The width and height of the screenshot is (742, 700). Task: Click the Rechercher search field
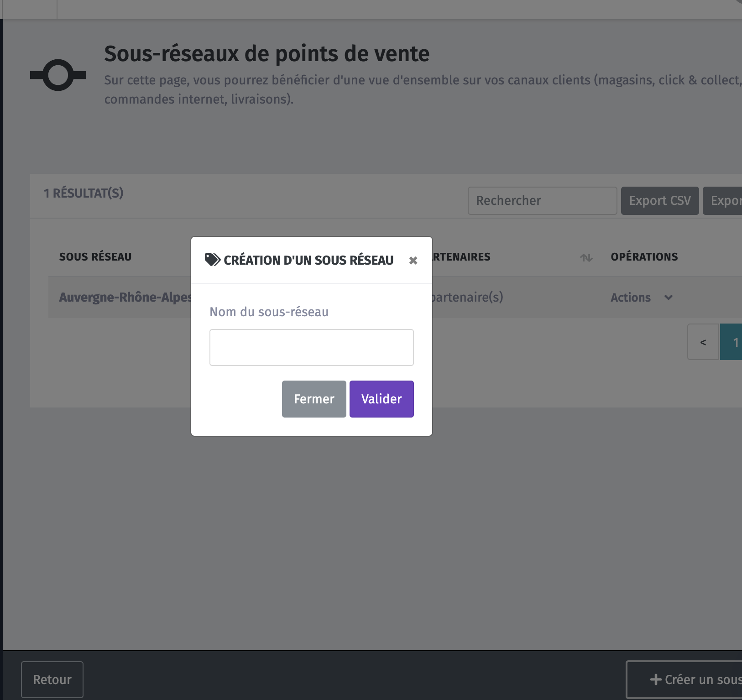542,201
